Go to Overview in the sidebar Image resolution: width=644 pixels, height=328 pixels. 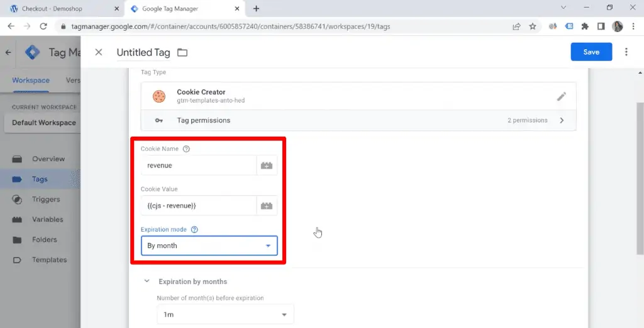[48, 159]
